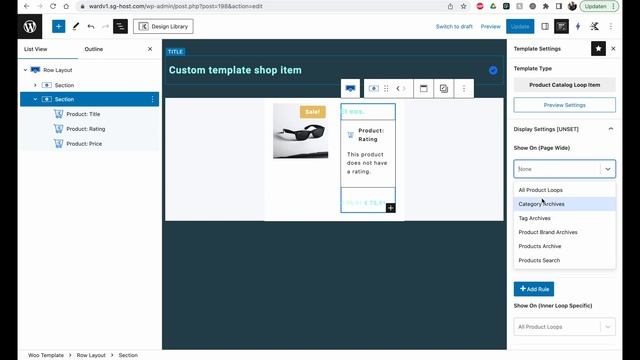640x360 pixels.
Task: Open the template settings panel icon
Action: pyautogui.click(x=561, y=27)
